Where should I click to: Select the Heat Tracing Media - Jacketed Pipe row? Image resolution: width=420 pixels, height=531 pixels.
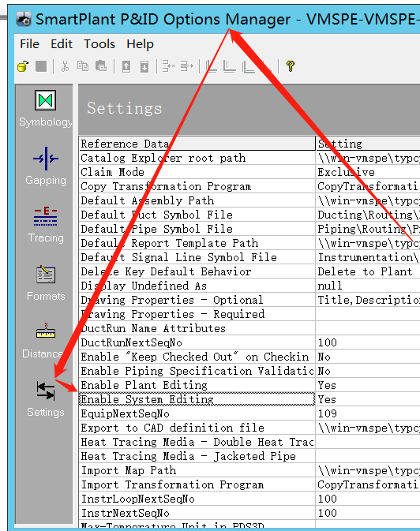pos(197,457)
